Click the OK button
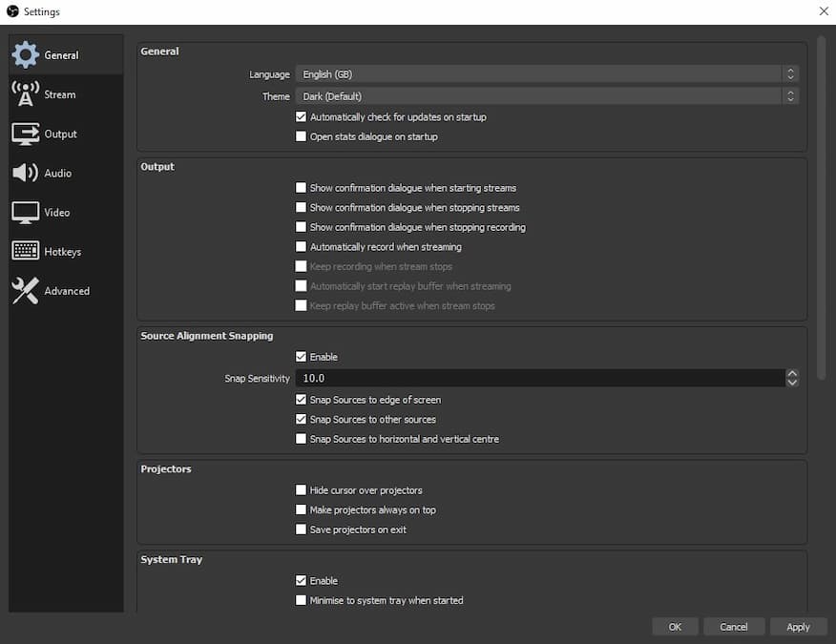Image resolution: width=836 pixels, height=644 pixels. [675, 627]
